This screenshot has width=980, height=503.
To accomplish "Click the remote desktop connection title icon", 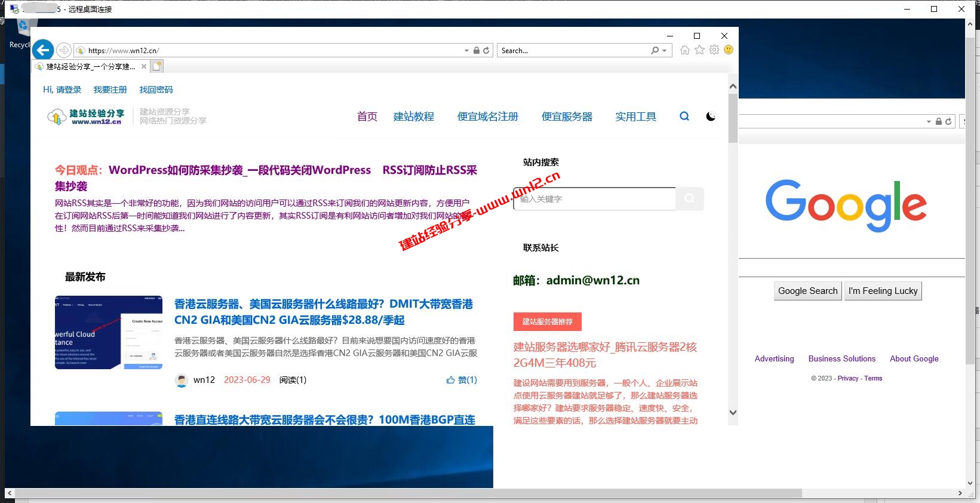I will pos(14,9).
